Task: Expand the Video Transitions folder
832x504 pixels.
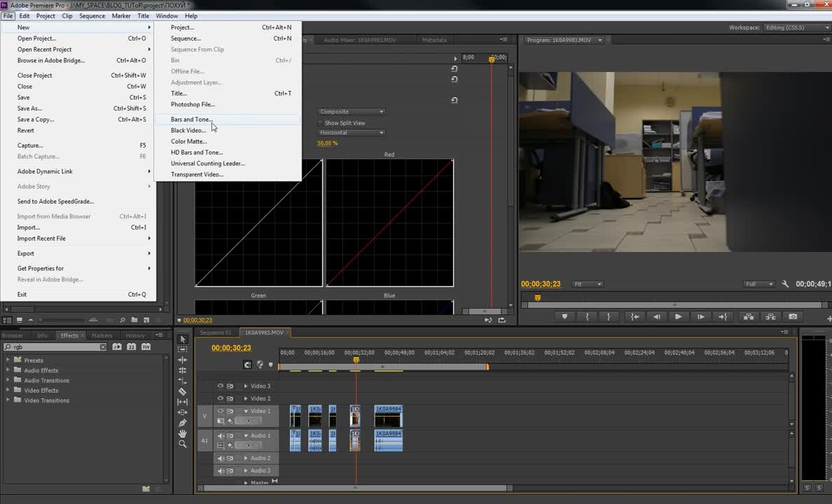Action: (x=8, y=400)
